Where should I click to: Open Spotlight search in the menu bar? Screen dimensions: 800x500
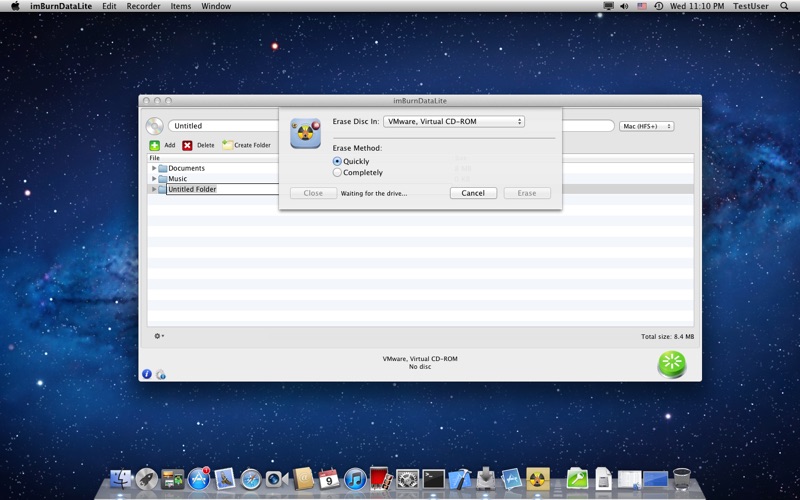point(784,6)
